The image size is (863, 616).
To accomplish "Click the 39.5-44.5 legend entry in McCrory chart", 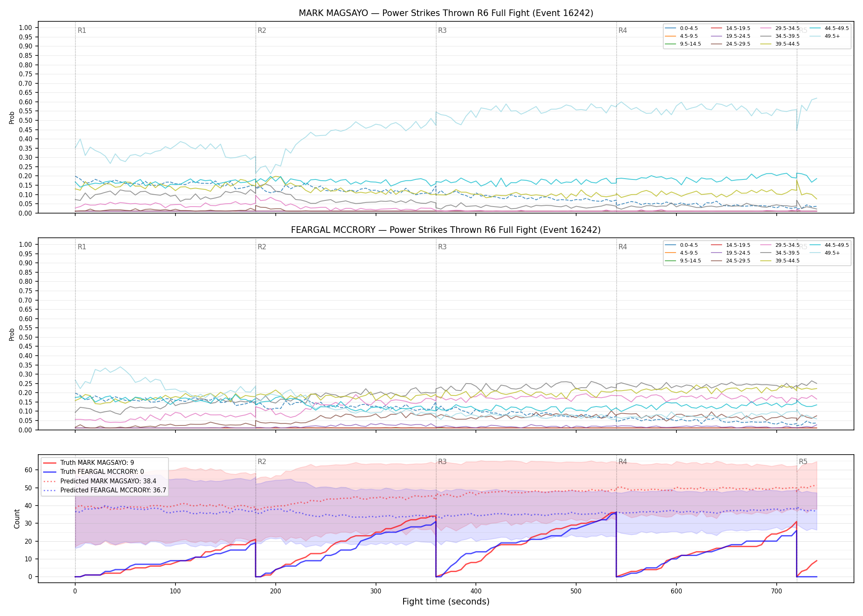I will (780, 261).
